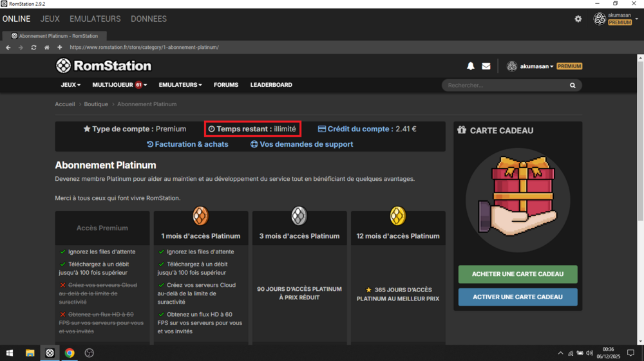Screen dimensions: 644x361
Task: Click the notification bell icon
Action: (x=471, y=66)
